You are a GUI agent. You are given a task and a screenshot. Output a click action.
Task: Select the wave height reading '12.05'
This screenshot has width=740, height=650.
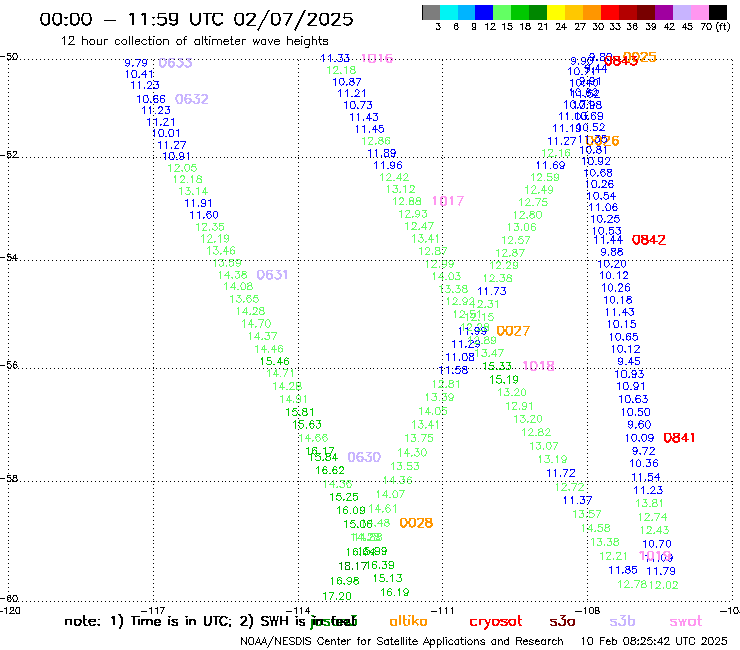pyautogui.click(x=182, y=168)
